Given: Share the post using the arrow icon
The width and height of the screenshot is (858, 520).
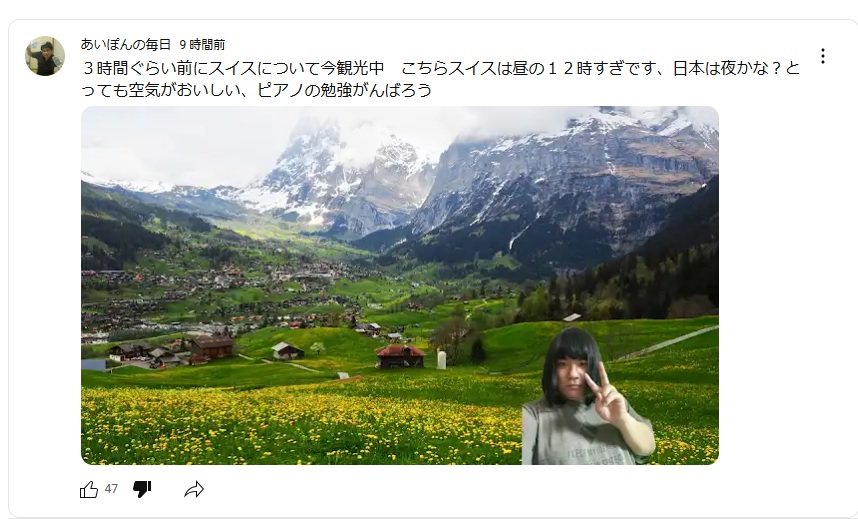Looking at the screenshot, I should click(194, 489).
